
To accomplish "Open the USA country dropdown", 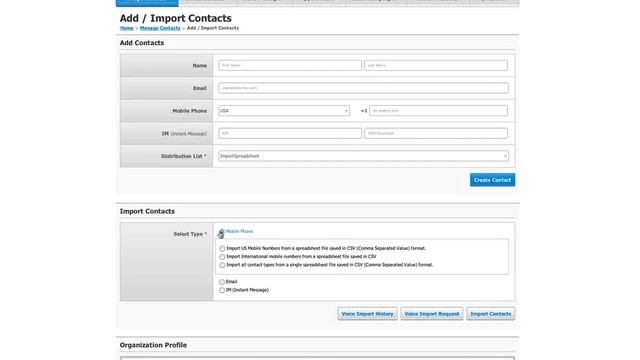I will pos(284,111).
